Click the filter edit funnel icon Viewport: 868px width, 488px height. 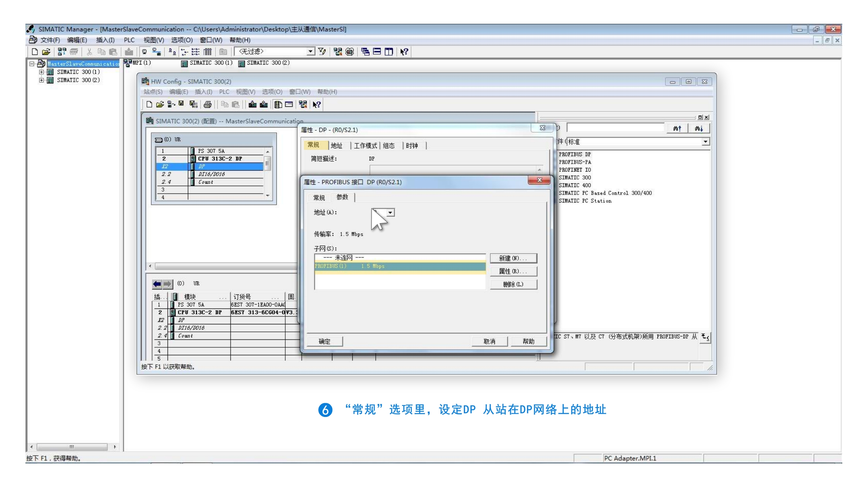[x=322, y=52]
